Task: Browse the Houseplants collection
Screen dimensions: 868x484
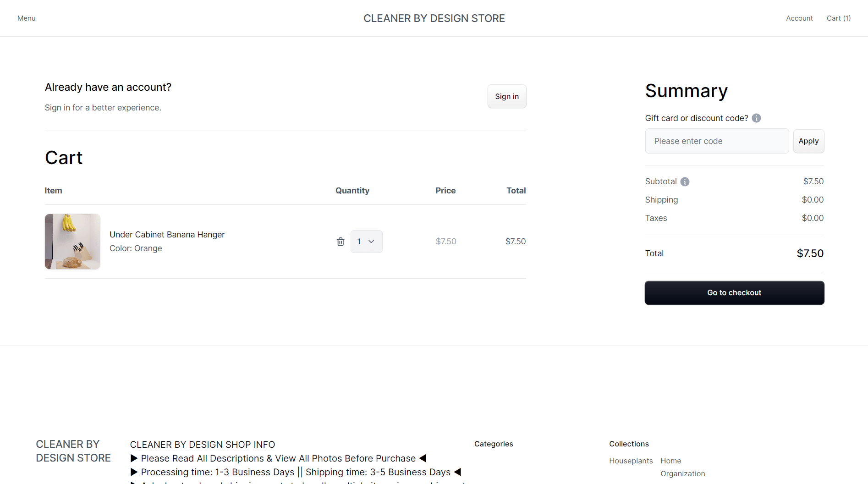Action: (x=631, y=461)
